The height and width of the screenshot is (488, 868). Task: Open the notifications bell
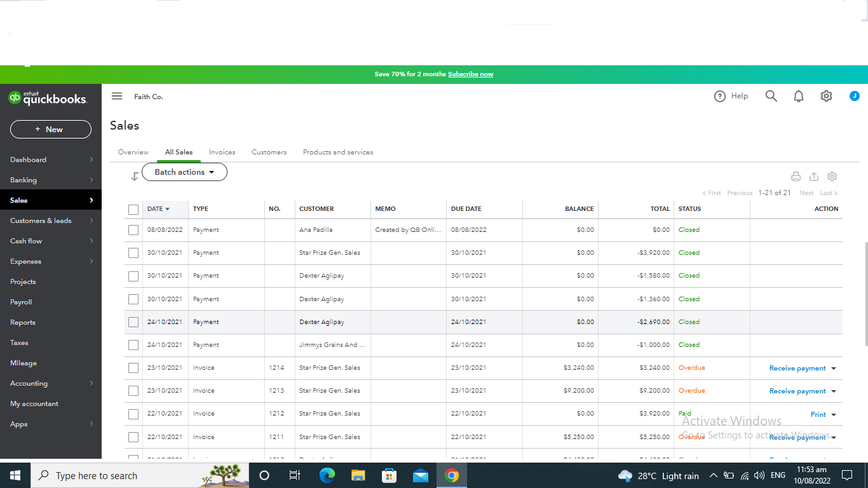pos(799,96)
